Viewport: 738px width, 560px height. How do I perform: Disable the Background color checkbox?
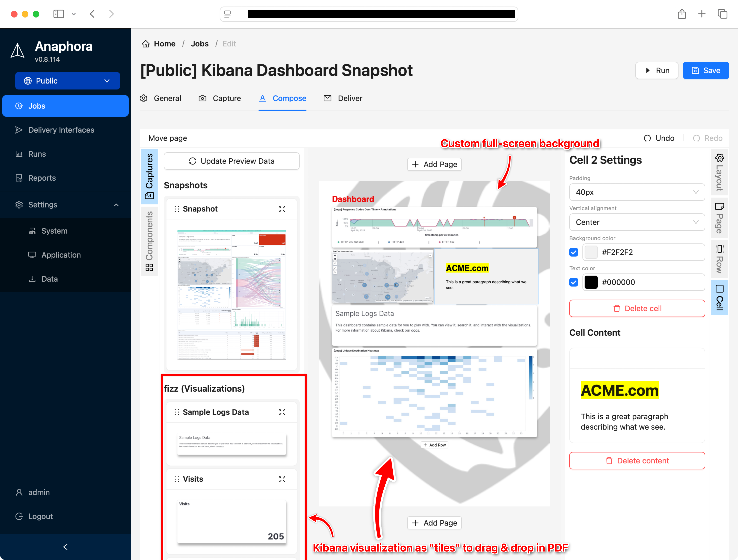(x=573, y=252)
